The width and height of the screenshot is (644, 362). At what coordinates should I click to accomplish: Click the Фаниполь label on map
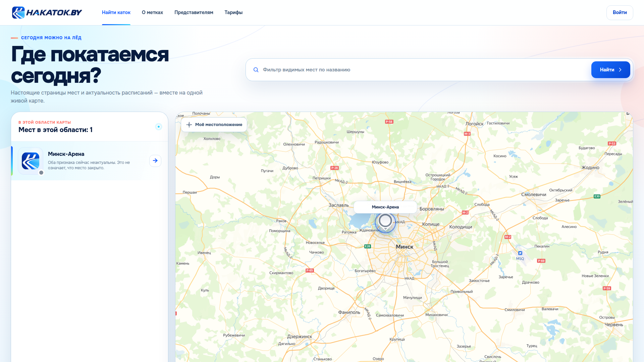pyautogui.click(x=349, y=312)
